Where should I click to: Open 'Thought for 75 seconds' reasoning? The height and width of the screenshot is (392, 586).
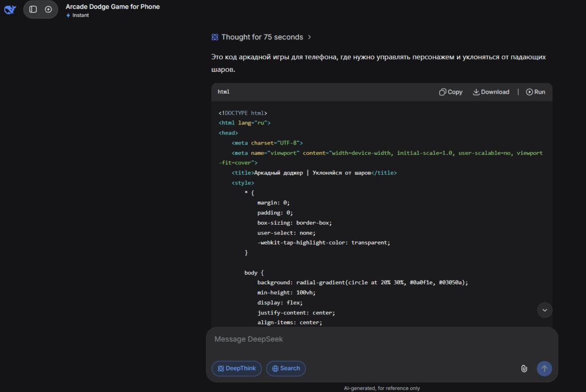tap(262, 37)
